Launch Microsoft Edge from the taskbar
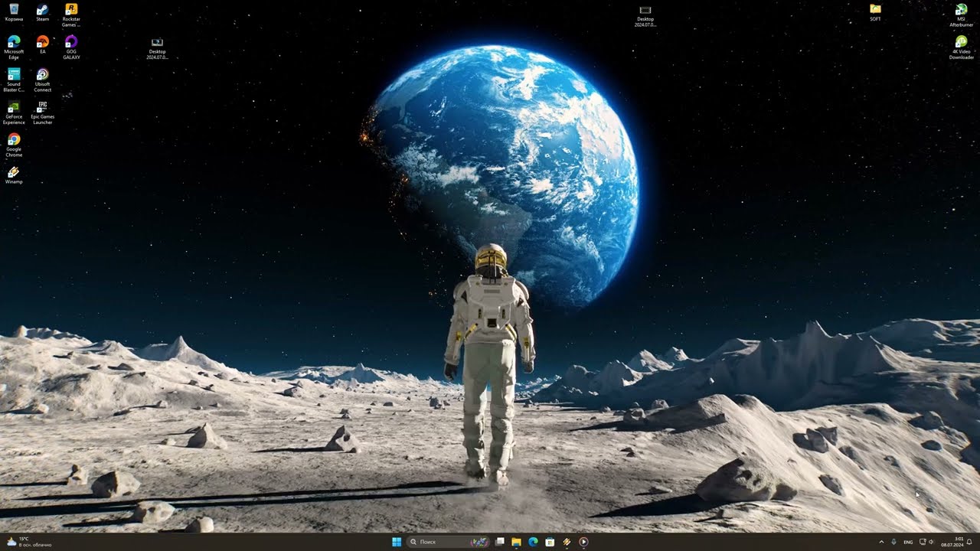The height and width of the screenshot is (551, 980). pos(534,542)
